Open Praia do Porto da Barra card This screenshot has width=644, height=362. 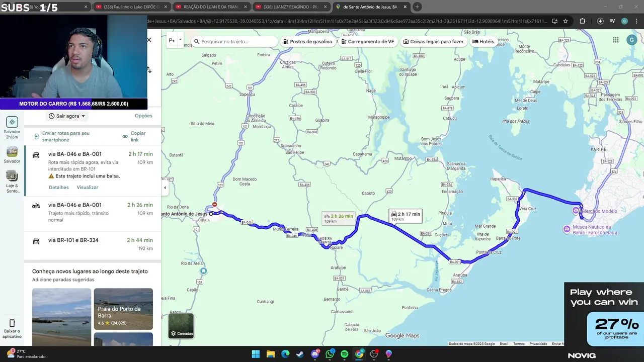(123, 309)
